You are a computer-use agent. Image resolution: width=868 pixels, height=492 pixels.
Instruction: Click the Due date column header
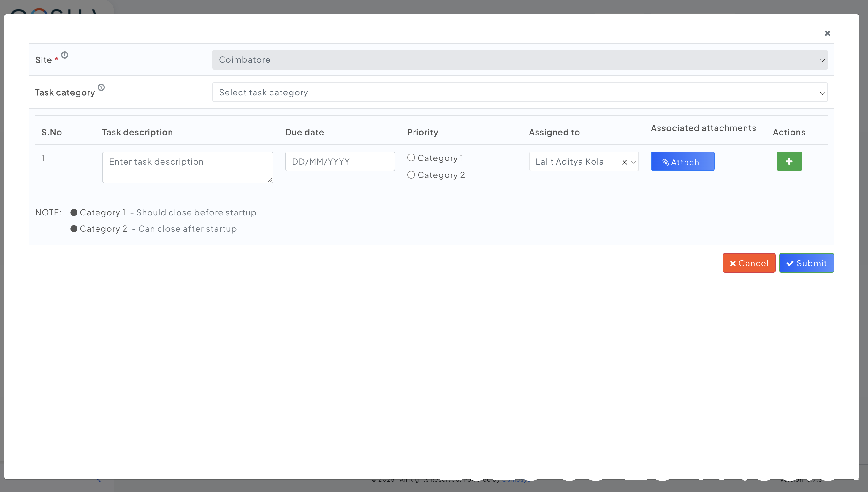click(304, 132)
